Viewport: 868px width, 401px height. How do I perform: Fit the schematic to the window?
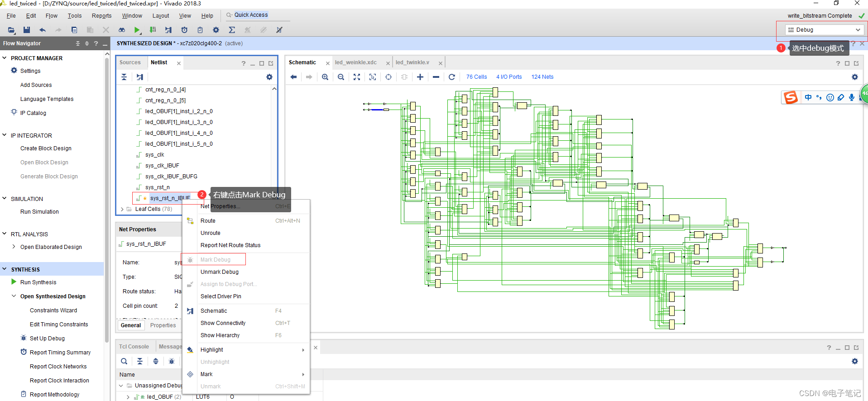click(x=357, y=77)
